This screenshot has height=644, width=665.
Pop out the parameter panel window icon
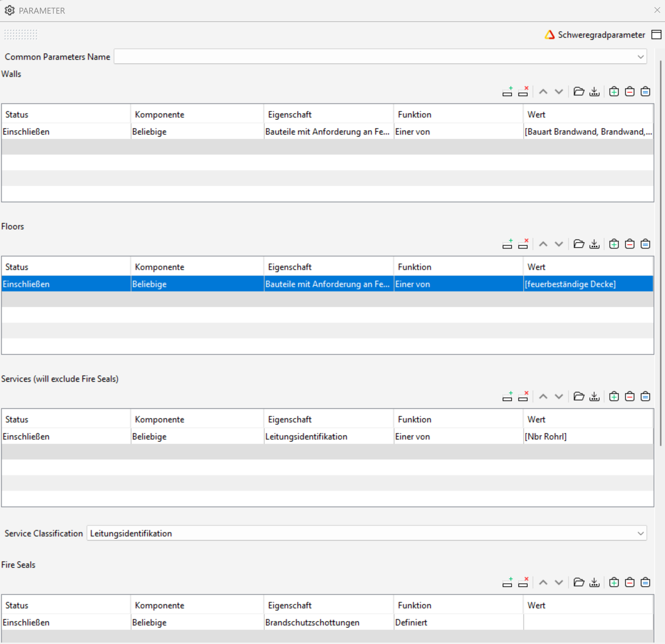[x=656, y=35]
